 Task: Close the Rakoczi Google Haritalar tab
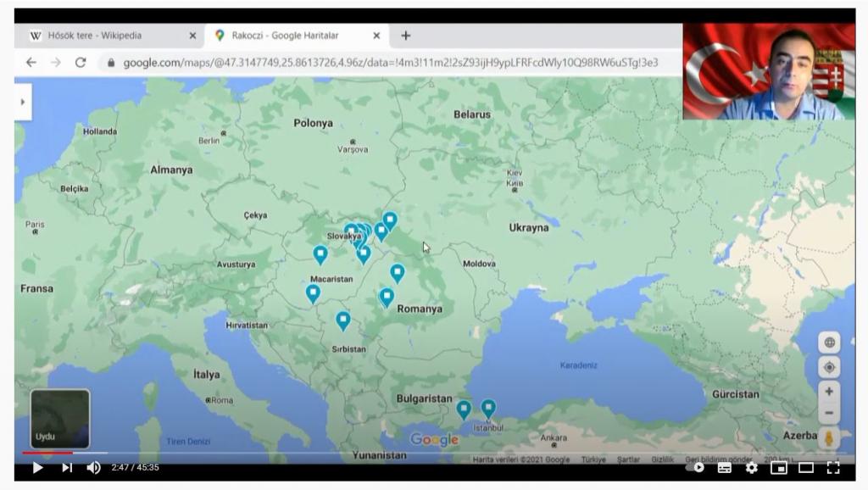(376, 36)
